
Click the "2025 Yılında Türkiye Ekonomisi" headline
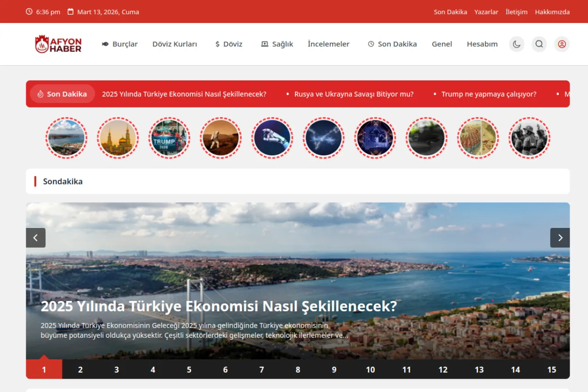pos(219,306)
